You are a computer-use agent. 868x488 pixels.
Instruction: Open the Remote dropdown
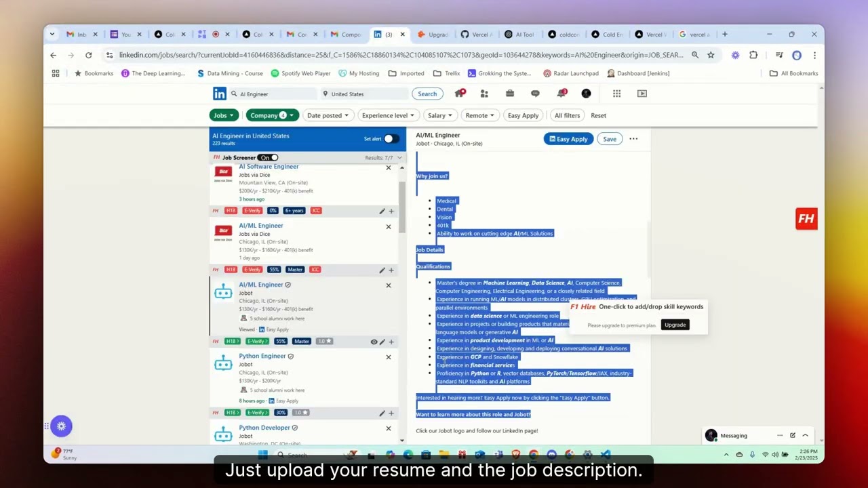(x=480, y=115)
